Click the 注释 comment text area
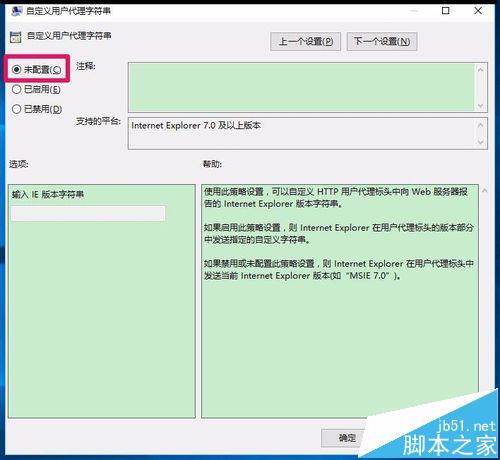The height and width of the screenshot is (460, 500). pos(301,87)
